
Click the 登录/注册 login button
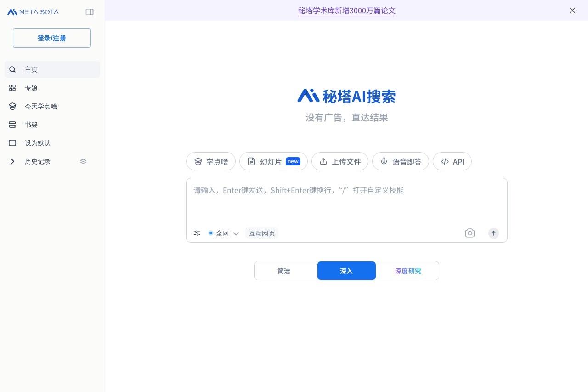(51, 38)
